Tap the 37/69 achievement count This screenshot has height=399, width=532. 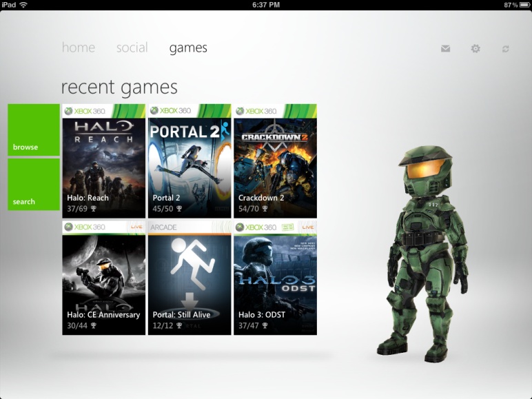[77, 209]
